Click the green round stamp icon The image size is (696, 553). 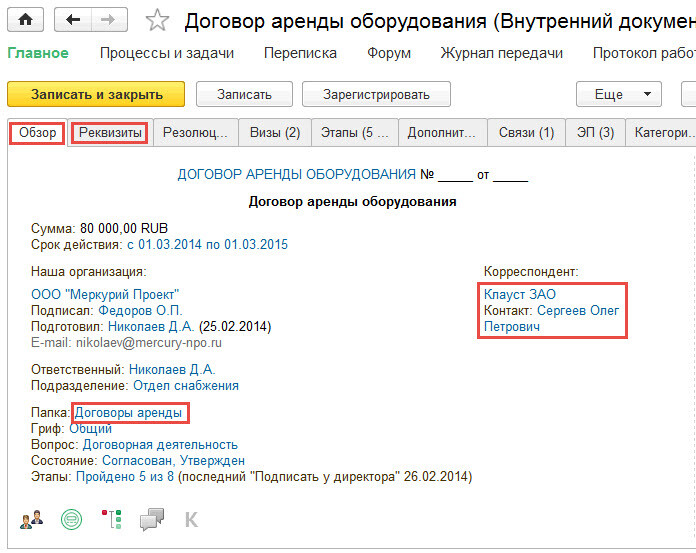click(x=70, y=519)
